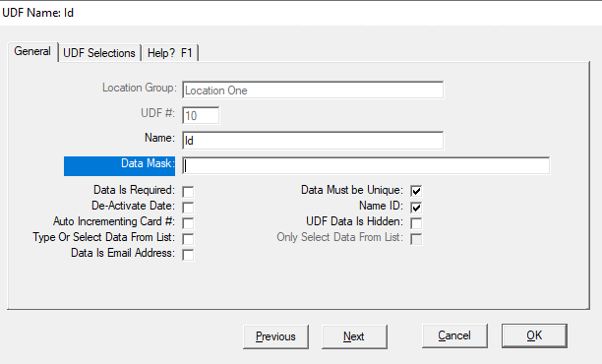Image resolution: width=602 pixels, height=364 pixels.
Task: Switch to the General tab
Action: tap(32, 51)
